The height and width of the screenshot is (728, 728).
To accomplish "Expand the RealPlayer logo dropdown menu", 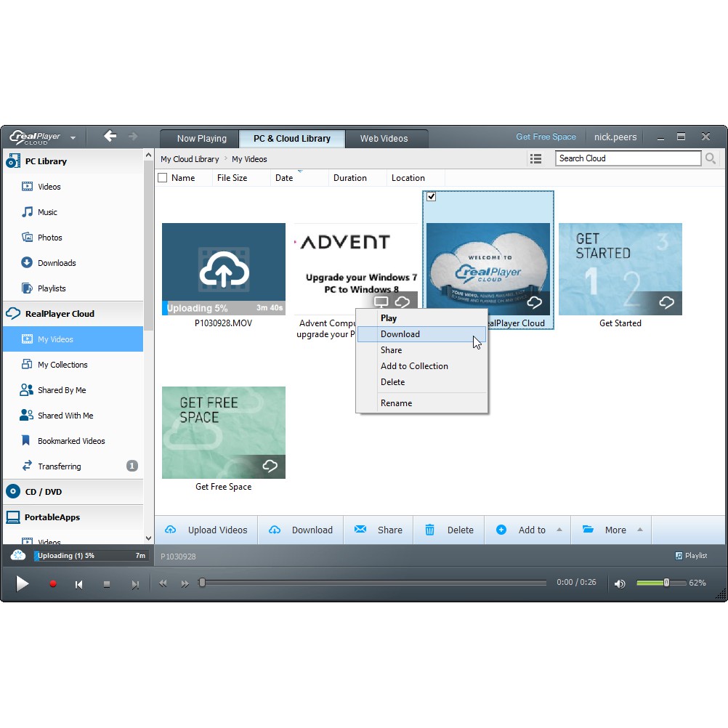I will coord(73,137).
